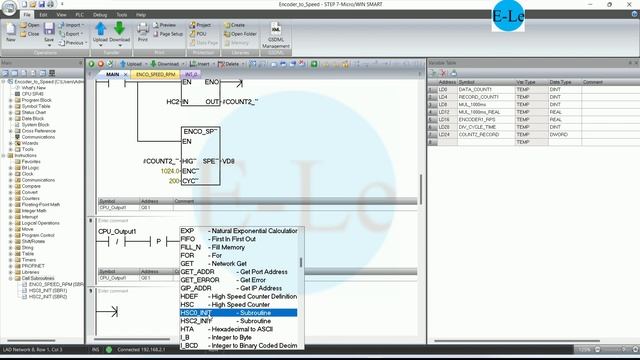The image size is (640, 360).
Task: Collapse Call Subroutines folder
Action: coord(11,278)
